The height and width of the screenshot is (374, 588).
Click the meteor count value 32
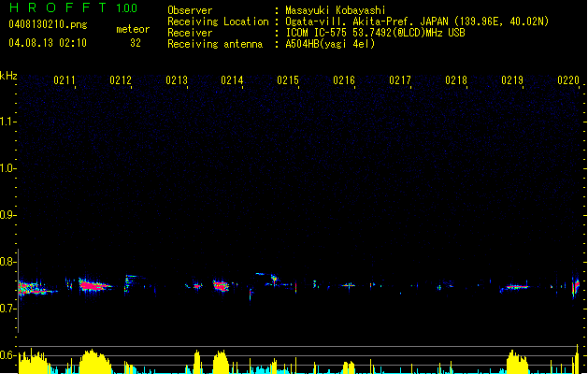click(136, 43)
